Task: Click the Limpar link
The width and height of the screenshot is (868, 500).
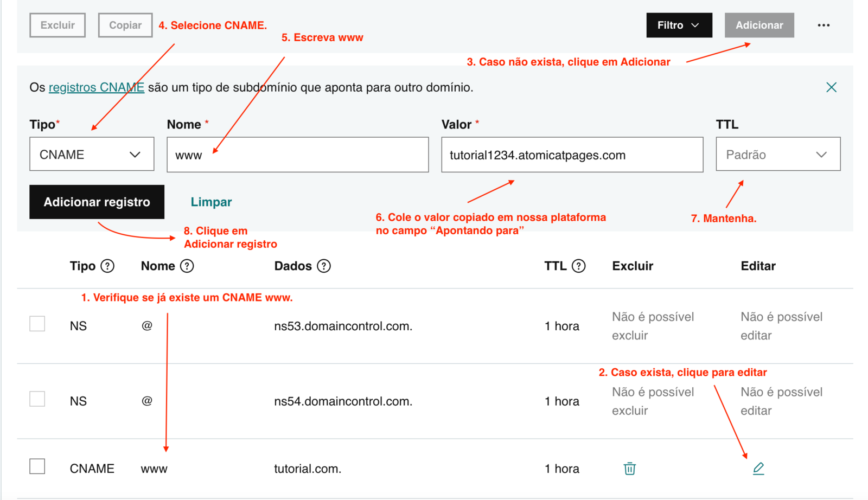Action: (x=211, y=202)
